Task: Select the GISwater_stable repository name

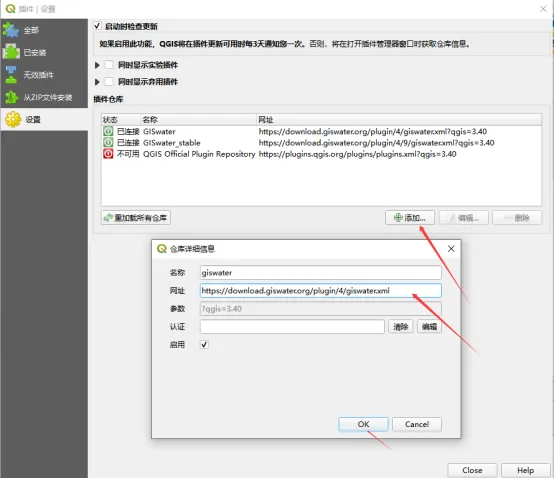Action: click(x=172, y=143)
